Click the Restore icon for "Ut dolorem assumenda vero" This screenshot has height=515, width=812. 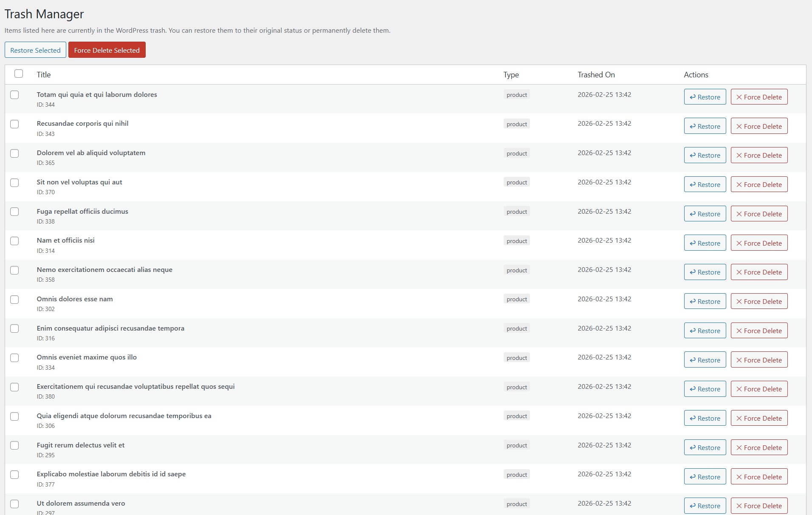click(x=693, y=506)
